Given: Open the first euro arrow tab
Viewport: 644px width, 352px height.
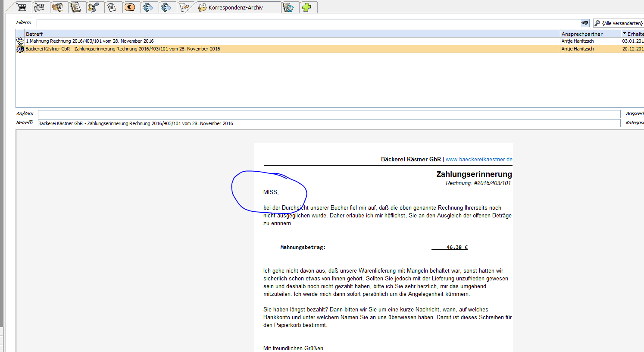Looking at the screenshot, I should (148, 7).
